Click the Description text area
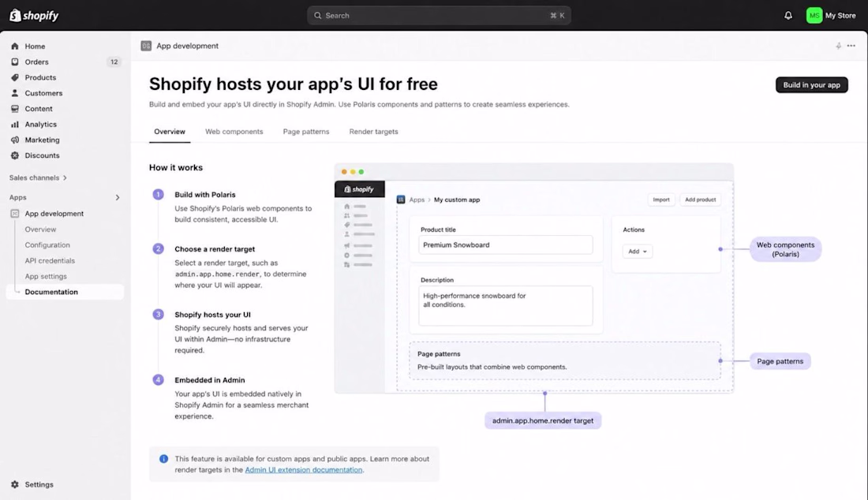This screenshot has width=868, height=500. [505, 306]
